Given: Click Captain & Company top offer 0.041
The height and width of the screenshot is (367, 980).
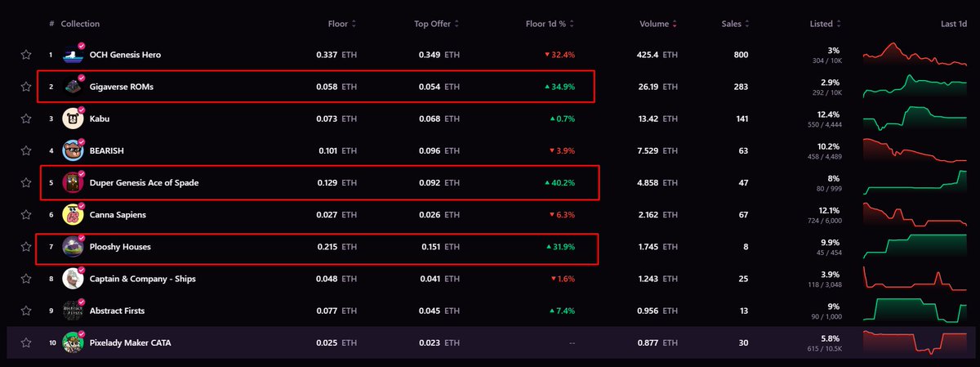Looking at the screenshot, I should click(x=441, y=279).
